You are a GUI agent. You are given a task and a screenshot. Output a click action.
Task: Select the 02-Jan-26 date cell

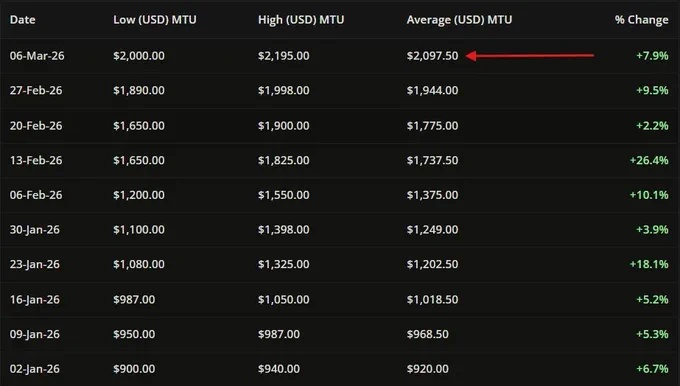pyautogui.click(x=35, y=369)
